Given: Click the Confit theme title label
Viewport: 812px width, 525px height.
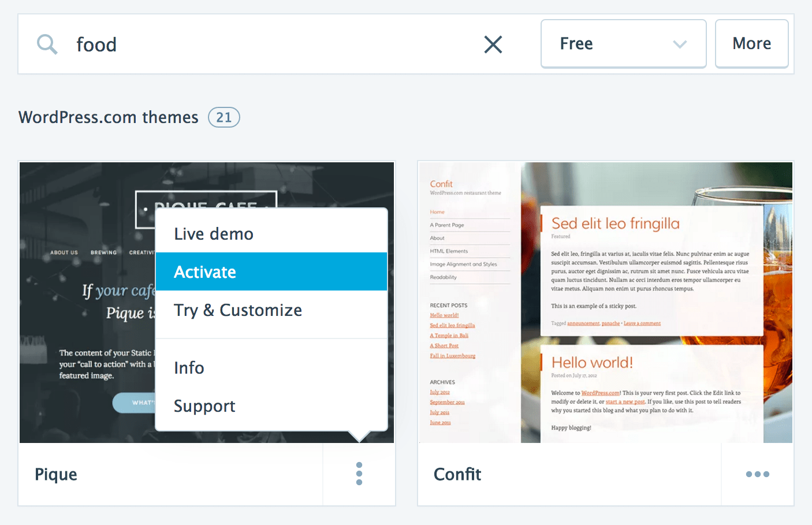Looking at the screenshot, I should (x=457, y=474).
